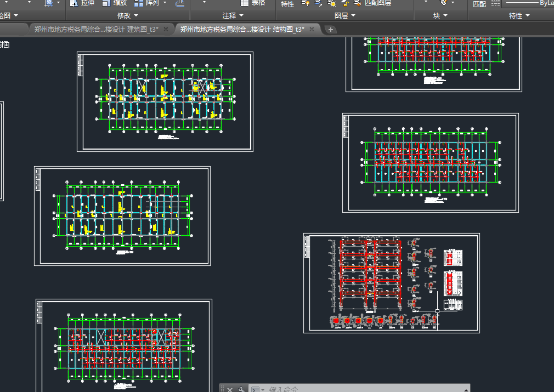Click the make-current layer icon with the arrow
This screenshot has height=392, width=554.
tap(318, 3)
